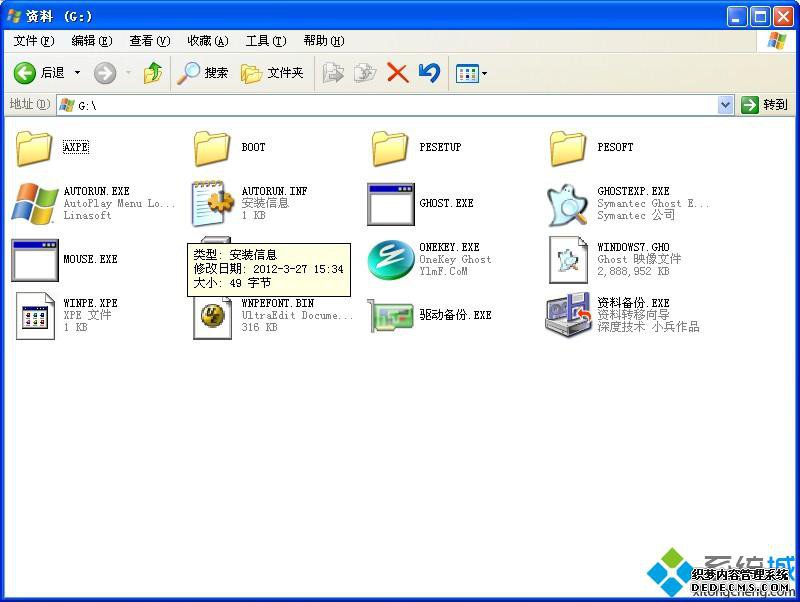800x602 pixels.
Task: Click the title bar system menu icon
Action: tap(14, 16)
